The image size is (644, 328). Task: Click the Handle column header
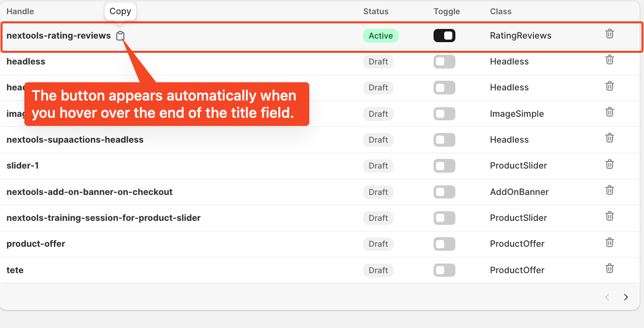pos(20,11)
